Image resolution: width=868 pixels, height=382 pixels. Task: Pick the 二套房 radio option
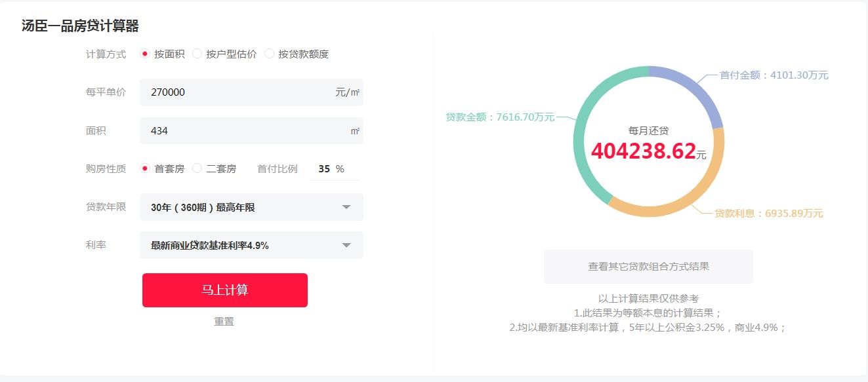point(197,168)
